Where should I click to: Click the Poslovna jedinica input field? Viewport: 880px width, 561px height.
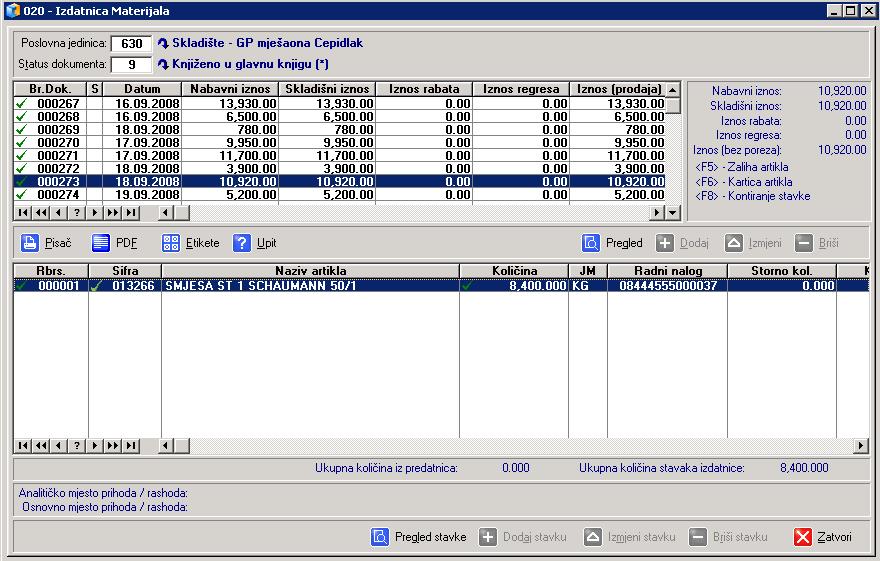(x=131, y=44)
